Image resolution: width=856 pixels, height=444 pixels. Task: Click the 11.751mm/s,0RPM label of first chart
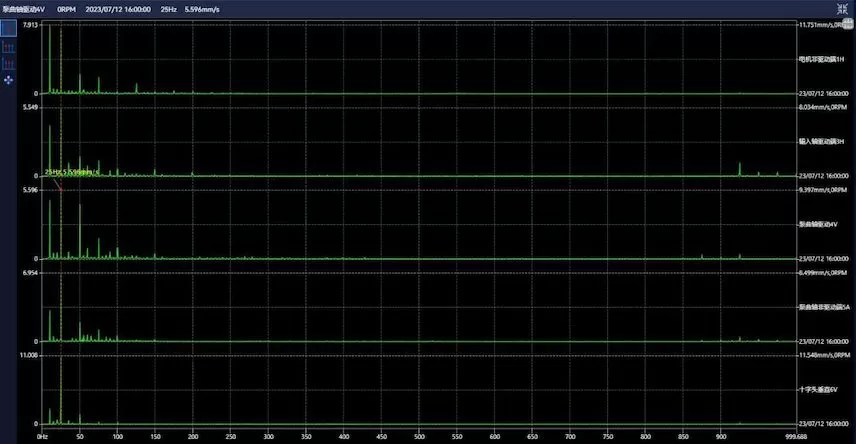click(825, 24)
